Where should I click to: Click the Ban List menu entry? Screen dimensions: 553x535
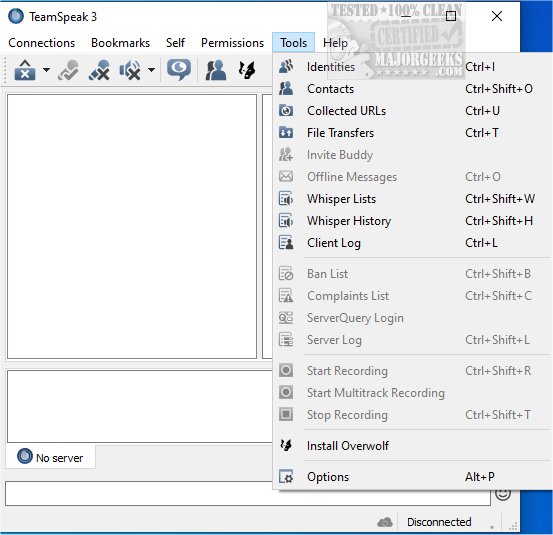(412, 274)
